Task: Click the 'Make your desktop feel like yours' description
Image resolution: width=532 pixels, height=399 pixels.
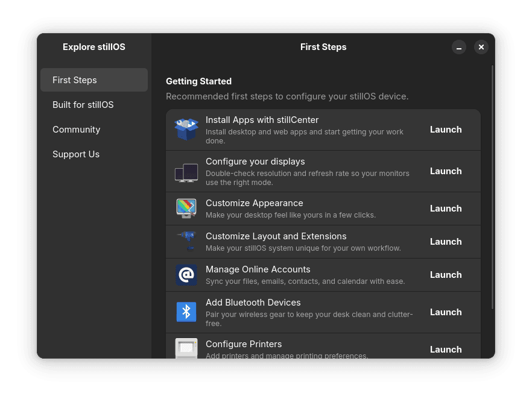Action: [291, 215]
